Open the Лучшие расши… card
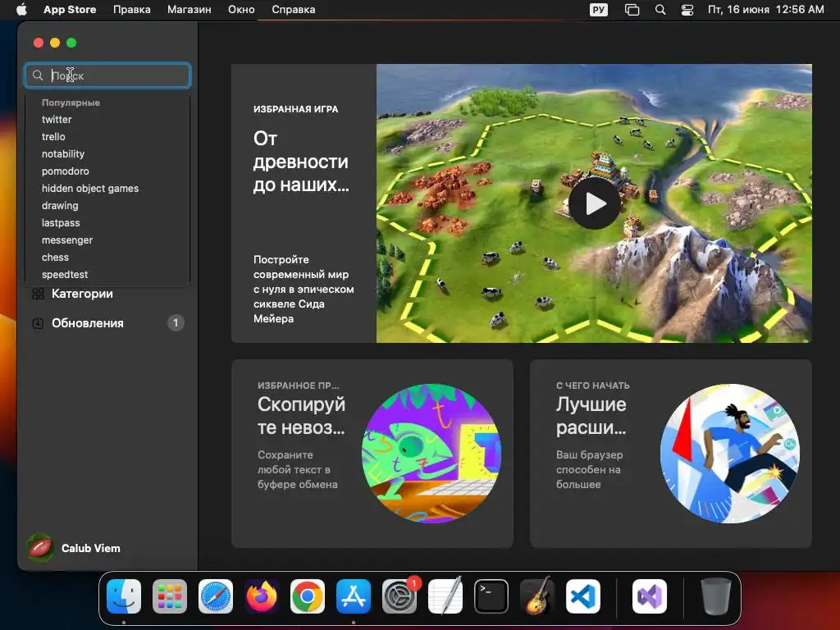Image resolution: width=840 pixels, height=630 pixels. coord(671,454)
